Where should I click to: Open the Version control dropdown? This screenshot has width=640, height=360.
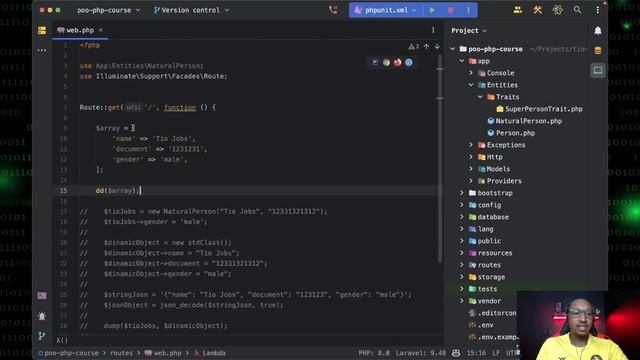(191, 10)
